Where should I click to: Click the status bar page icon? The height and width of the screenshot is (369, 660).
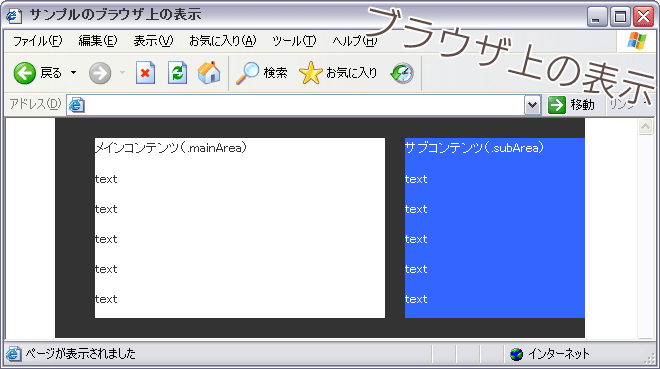[13, 354]
